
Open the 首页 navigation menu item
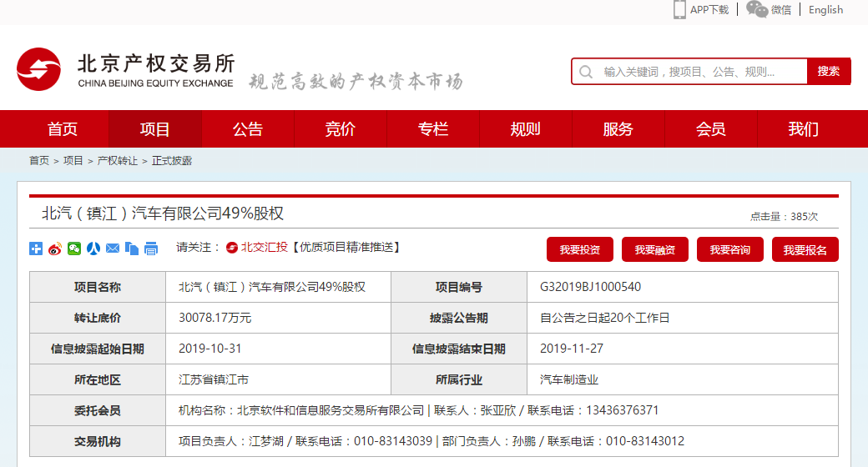pyautogui.click(x=63, y=129)
